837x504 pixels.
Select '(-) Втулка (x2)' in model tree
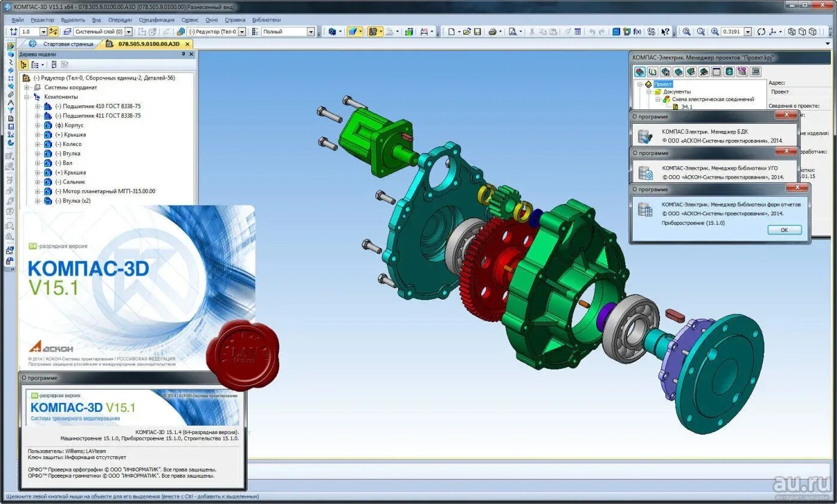(x=73, y=201)
